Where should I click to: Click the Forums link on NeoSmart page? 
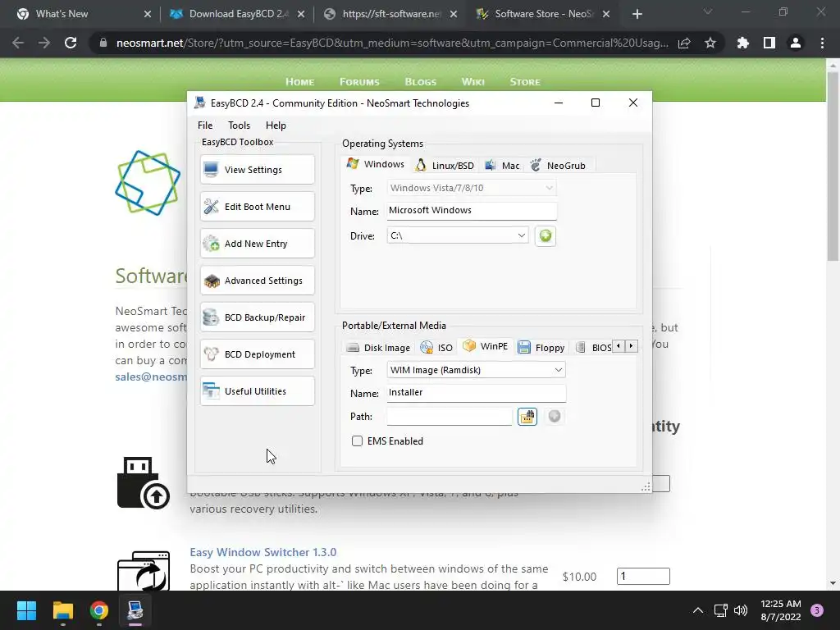(x=359, y=82)
